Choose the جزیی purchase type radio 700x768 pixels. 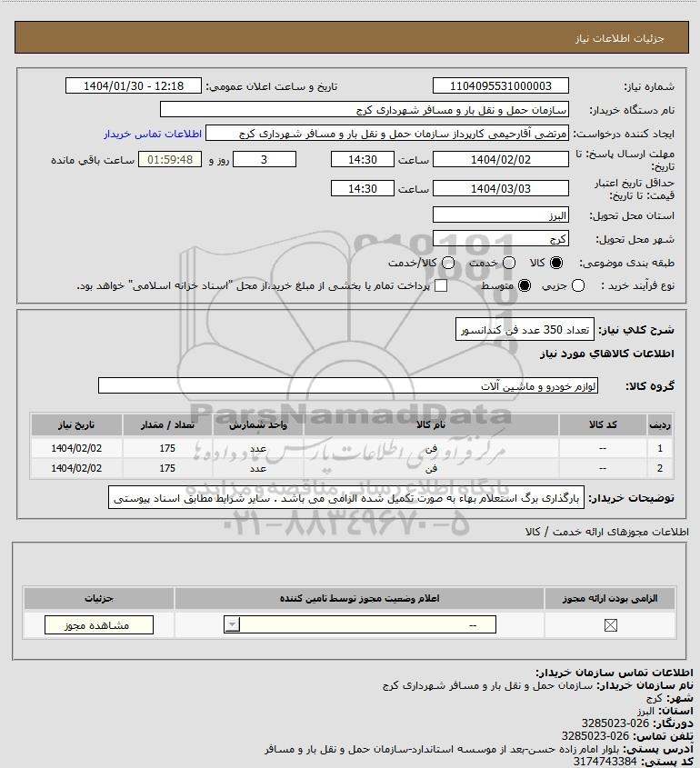(578, 285)
